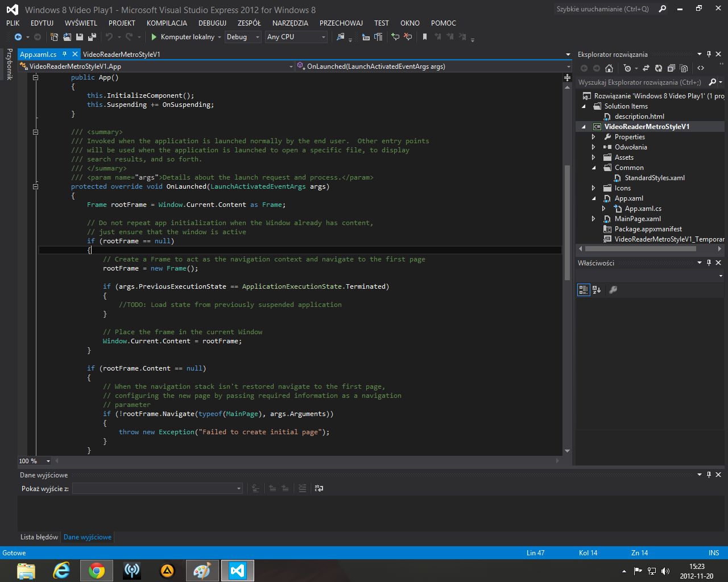Open the VideoReaderMetroStyleV1.App class dropdown

tap(156, 66)
